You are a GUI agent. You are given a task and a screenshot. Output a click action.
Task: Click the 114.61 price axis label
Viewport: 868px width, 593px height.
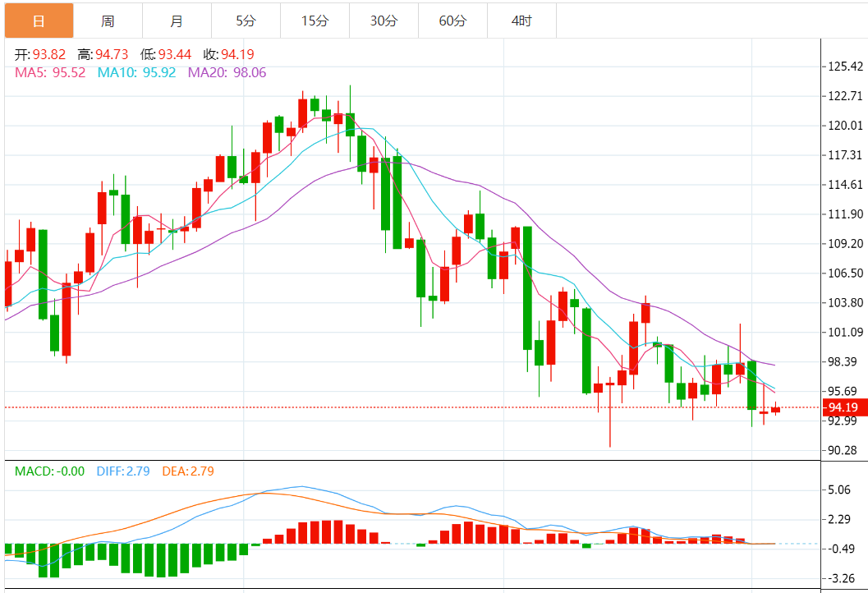click(x=845, y=184)
